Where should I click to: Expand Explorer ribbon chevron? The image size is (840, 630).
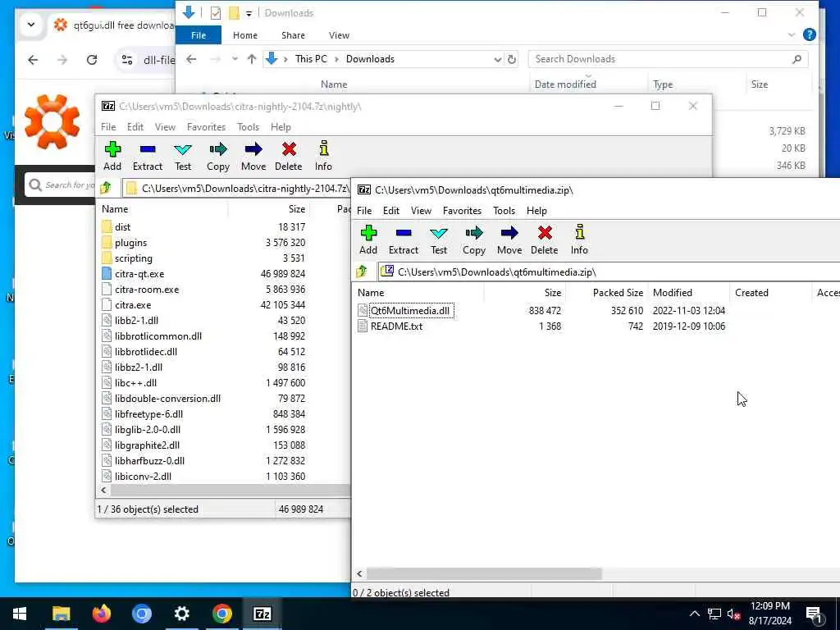click(x=792, y=34)
